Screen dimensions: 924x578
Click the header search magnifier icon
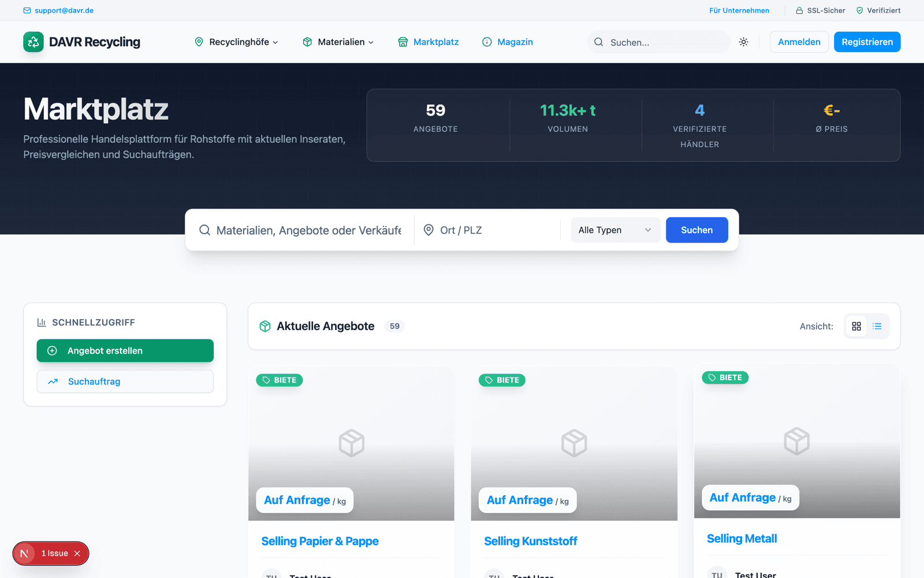pyautogui.click(x=599, y=42)
